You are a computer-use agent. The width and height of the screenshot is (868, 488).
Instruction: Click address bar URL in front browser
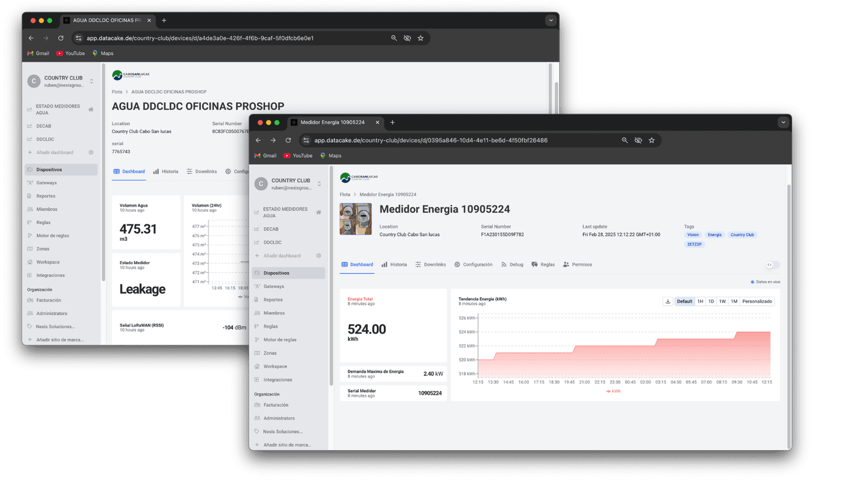431,140
